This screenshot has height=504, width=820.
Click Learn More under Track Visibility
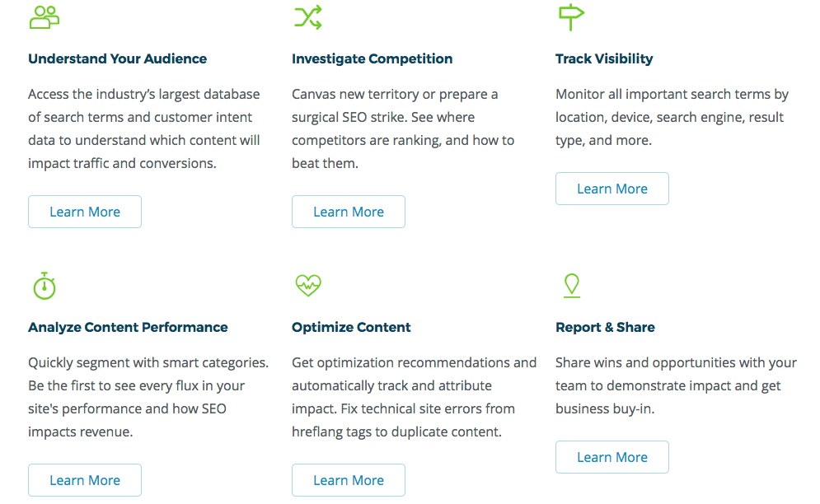coord(611,189)
